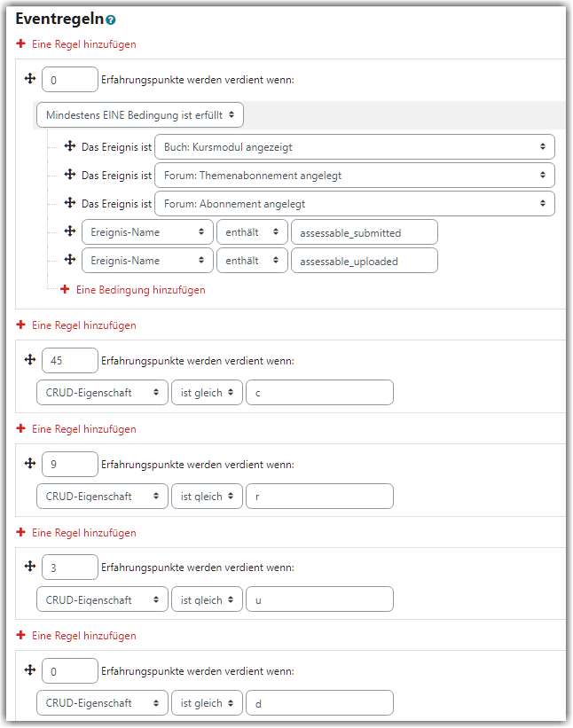Focus the points field containing 45
573x728 pixels.
point(70,360)
